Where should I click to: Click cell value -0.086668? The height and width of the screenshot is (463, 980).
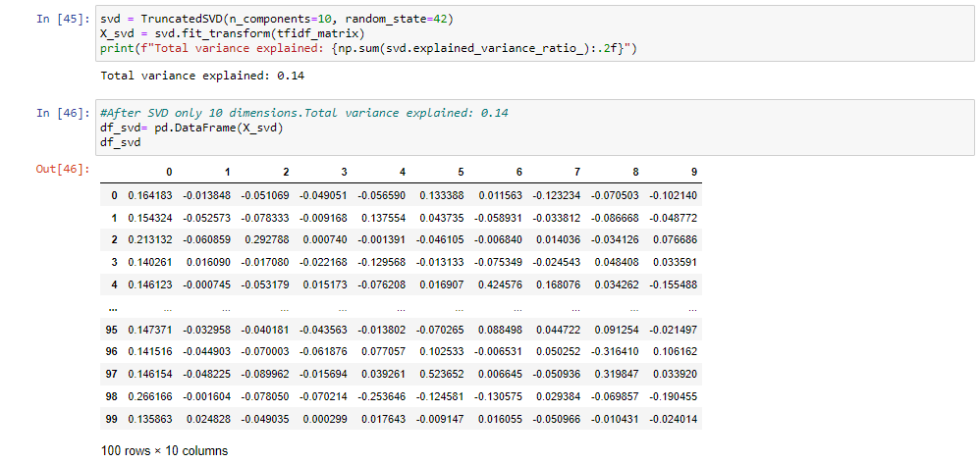click(x=615, y=219)
